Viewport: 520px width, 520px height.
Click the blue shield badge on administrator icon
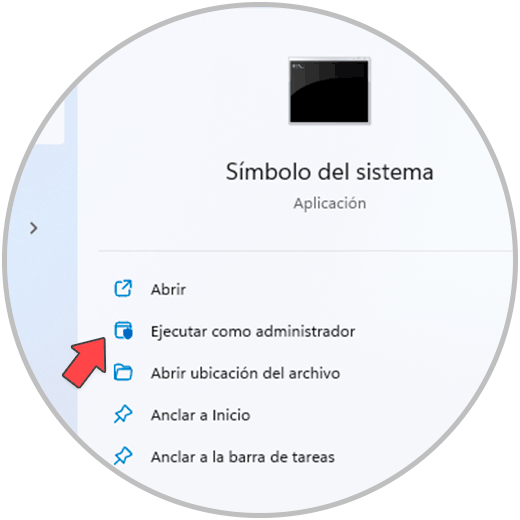click(x=128, y=334)
